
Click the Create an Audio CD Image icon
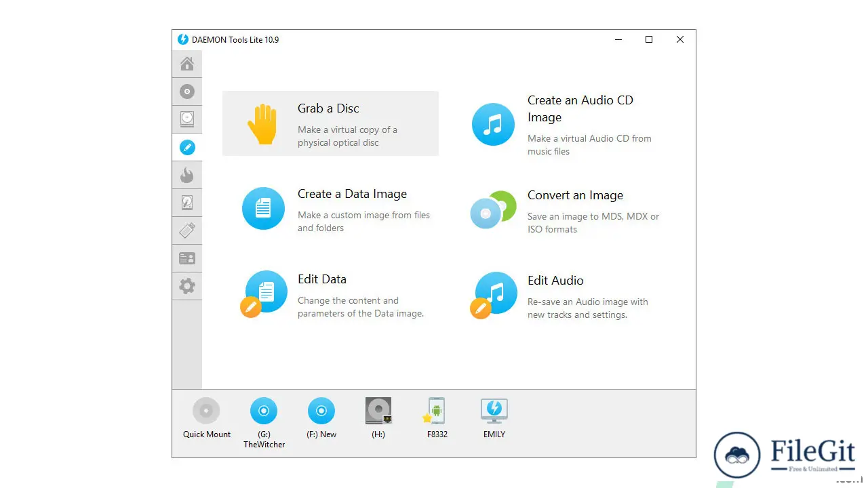[494, 124]
